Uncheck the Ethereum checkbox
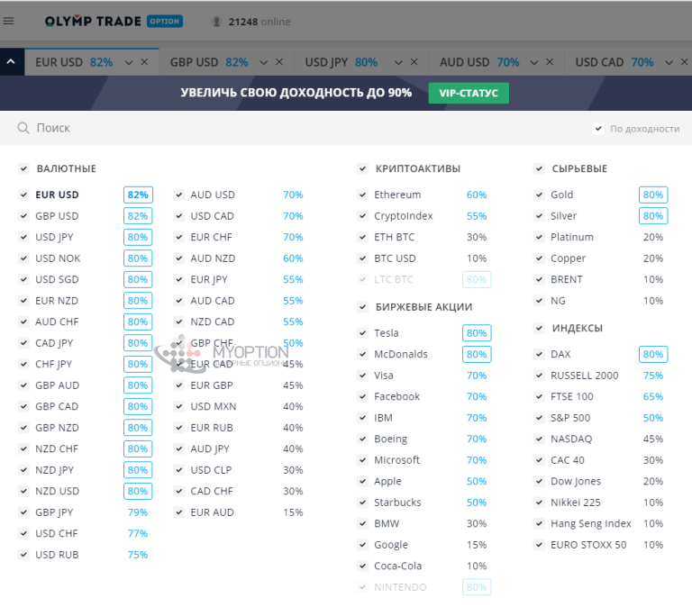Viewport: 692px width, 616px height. click(363, 195)
